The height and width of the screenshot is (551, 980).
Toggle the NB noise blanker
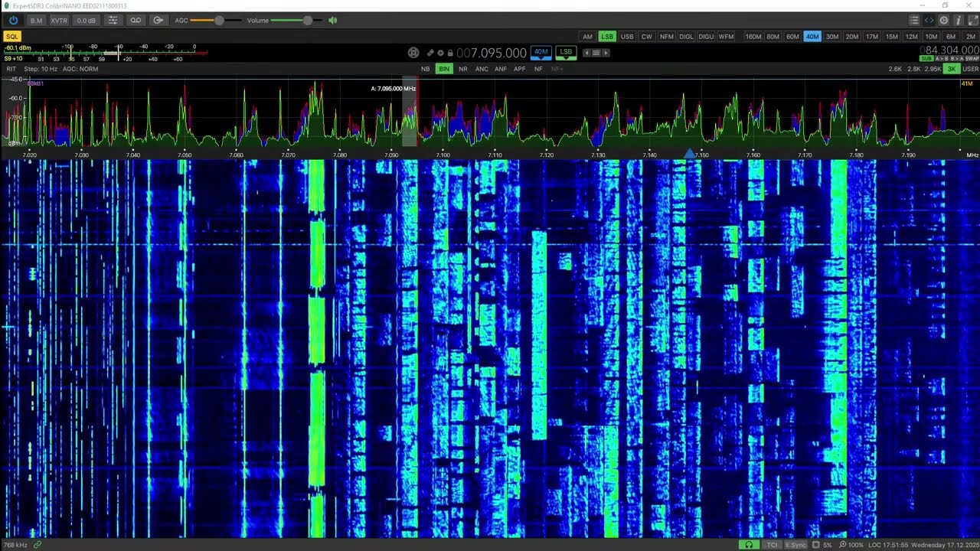pyautogui.click(x=425, y=69)
